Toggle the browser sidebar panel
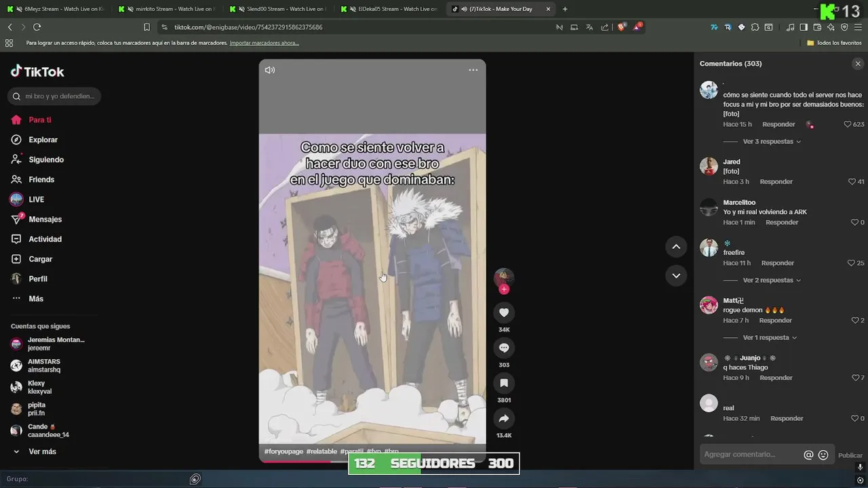Image resolution: width=868 pixels, height=488 pixels. 804,27
